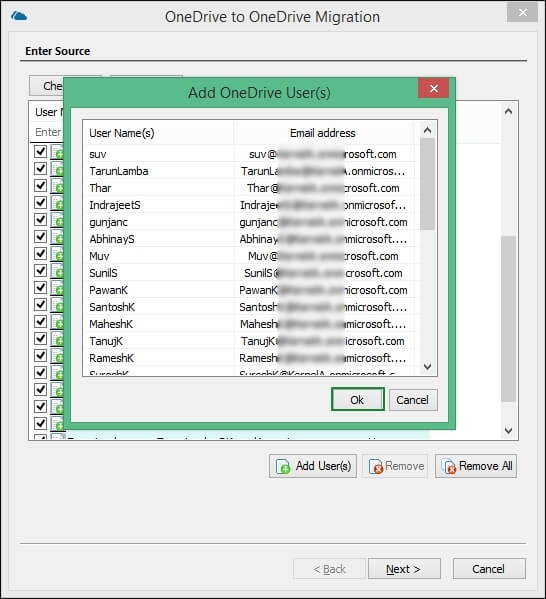Image resolution: width=546 pixels, height=599 pixels.
Task: Select the RameshK user row
Action: (248, 358)
